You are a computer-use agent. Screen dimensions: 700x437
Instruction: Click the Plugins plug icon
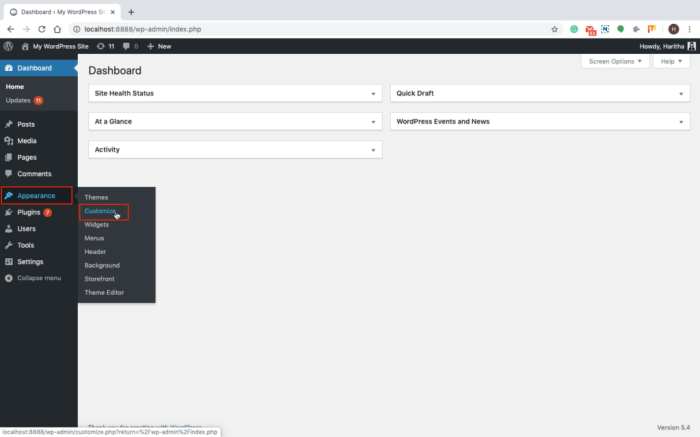(x=8, y=212)
